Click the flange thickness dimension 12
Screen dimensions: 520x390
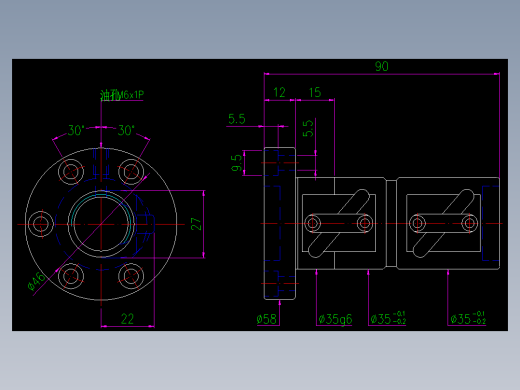click(x=279, y=92)
